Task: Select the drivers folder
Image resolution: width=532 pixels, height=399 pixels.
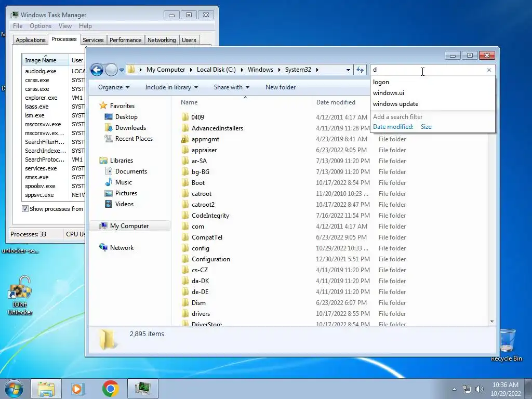Action: point(201,314)
